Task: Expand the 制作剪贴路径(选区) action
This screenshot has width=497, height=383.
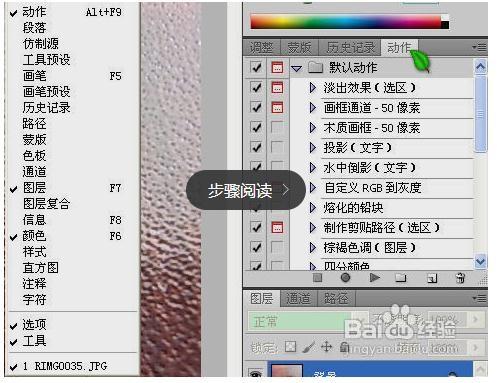Action: (313, 228)
